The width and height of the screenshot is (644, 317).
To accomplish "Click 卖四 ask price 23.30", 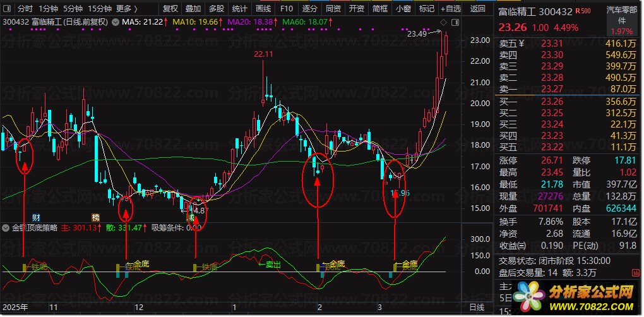I will (x=552, y=54).
